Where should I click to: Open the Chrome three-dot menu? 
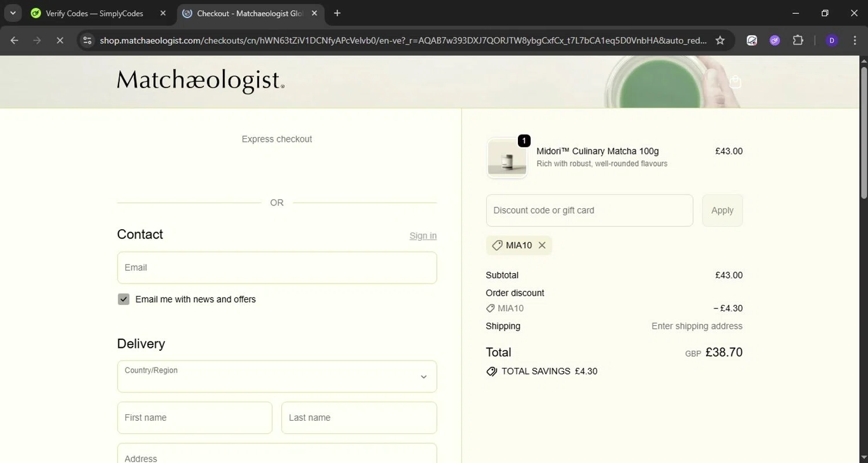click(855, 40)
